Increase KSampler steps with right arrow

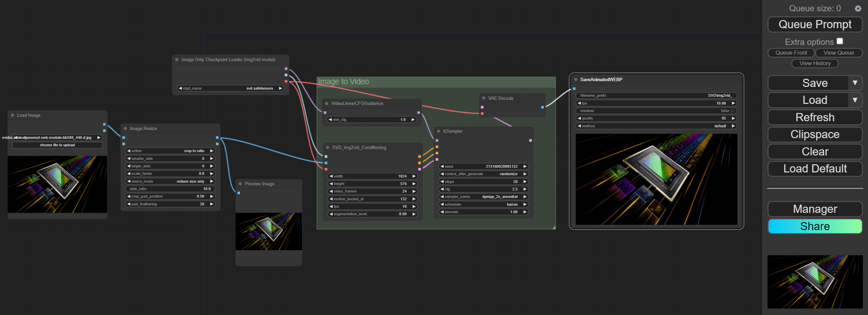(525, 182)
